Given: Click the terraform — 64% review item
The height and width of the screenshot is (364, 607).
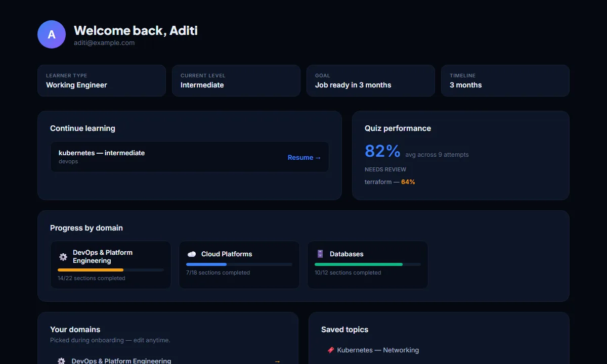Looking at the screenshot, I should pos(390,181).
